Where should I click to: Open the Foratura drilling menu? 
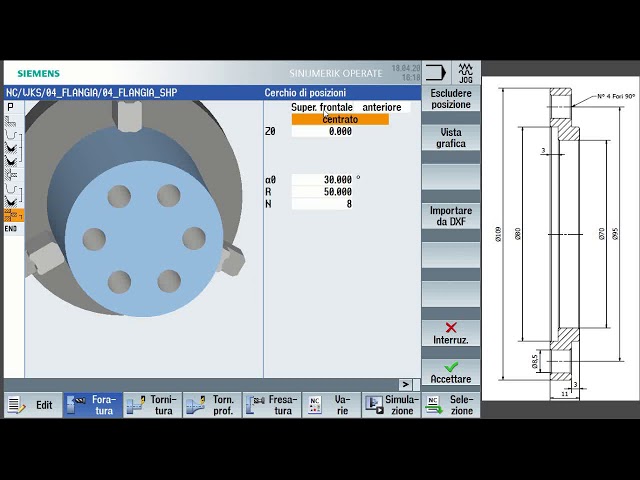tap(93, 405)
